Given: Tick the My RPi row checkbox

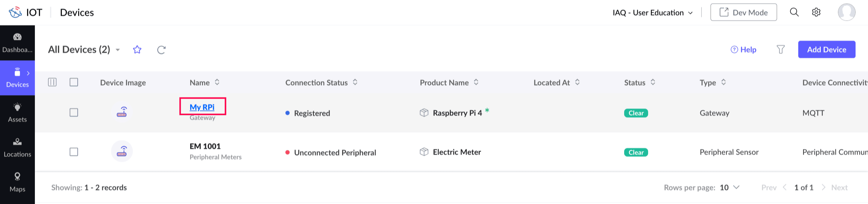Looking at the screenshot, I should pyautogui.click(x=74, y=112).
